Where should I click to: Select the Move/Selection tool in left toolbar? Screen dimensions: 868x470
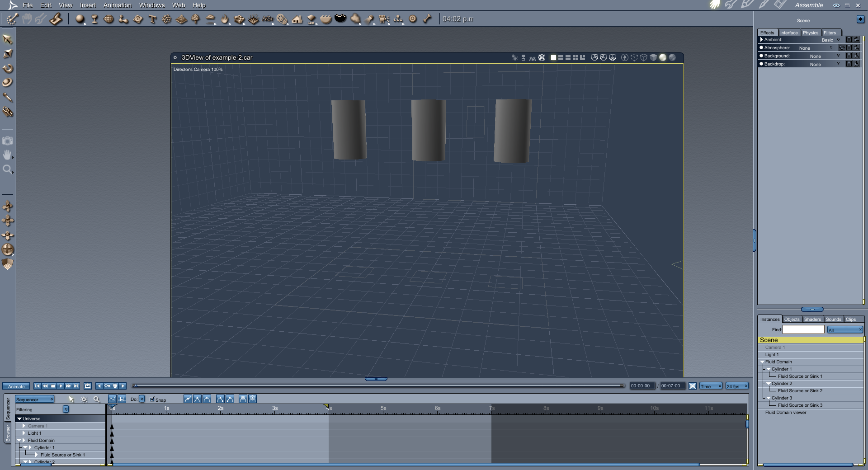[7, 39]
